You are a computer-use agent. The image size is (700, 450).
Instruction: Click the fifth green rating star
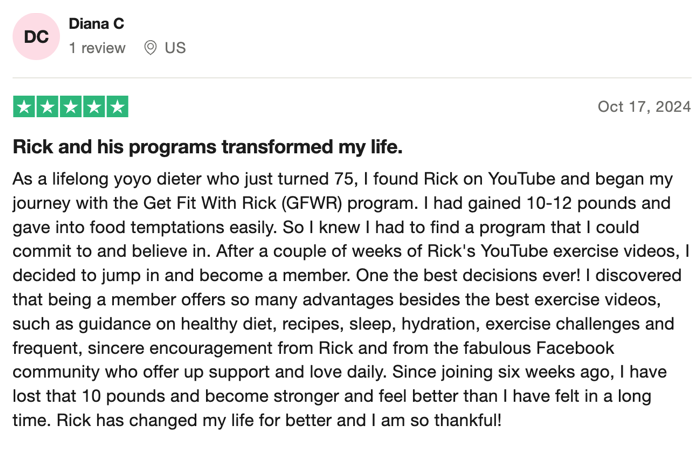(x=117, y=107)
